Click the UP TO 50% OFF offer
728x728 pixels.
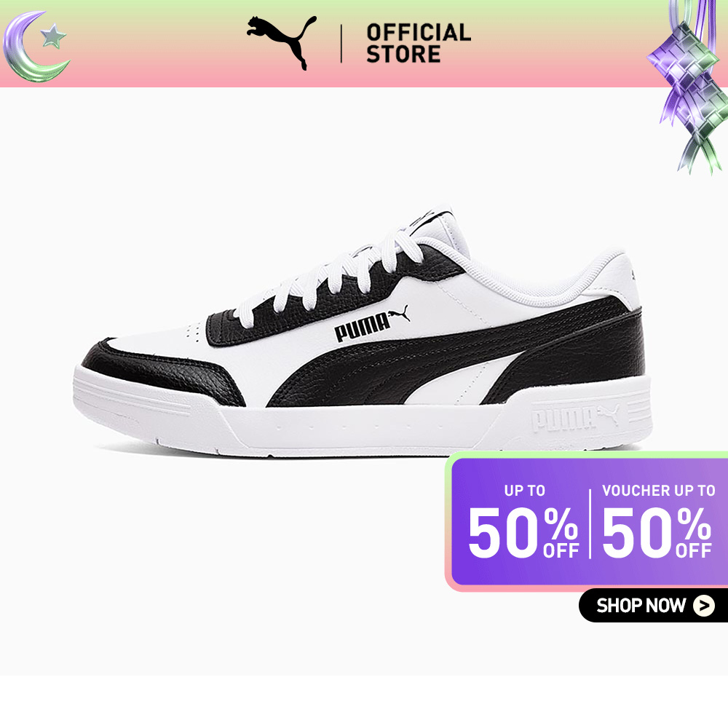click(x=523, y=522)
